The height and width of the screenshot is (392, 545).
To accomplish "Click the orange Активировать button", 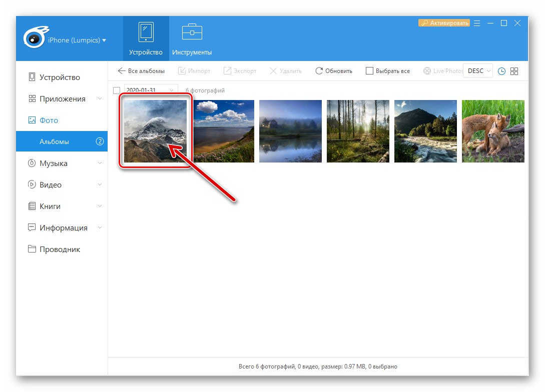I will click(443, 22).
